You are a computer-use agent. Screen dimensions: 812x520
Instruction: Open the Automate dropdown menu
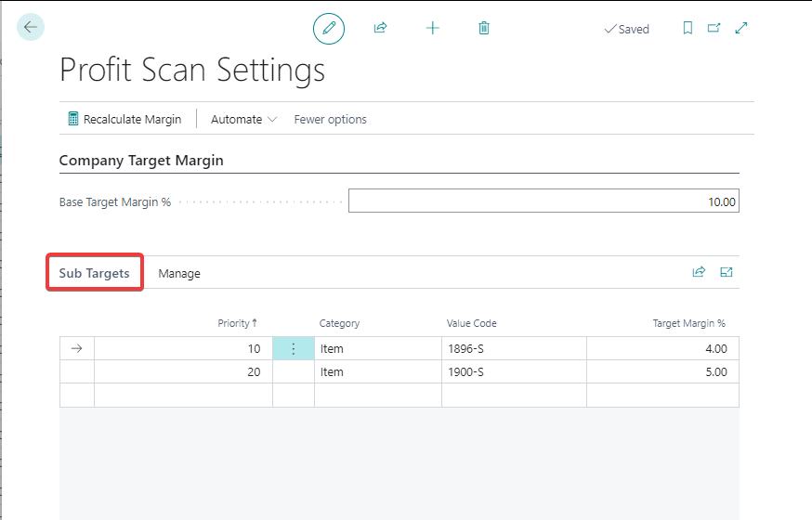(x=243, y=120)
